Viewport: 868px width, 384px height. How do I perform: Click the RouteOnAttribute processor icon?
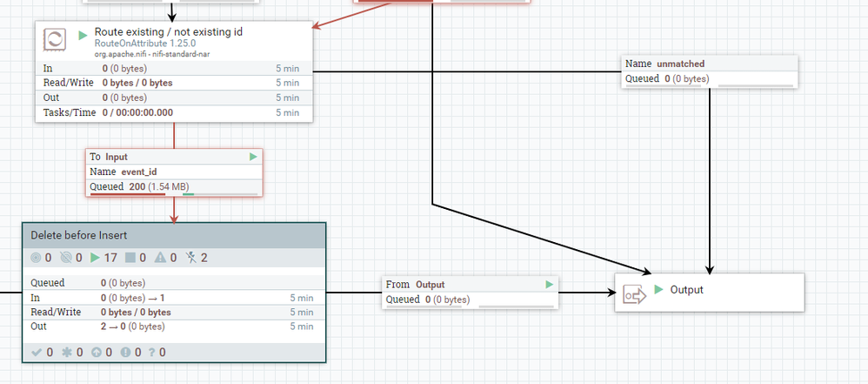coord(55,40)
